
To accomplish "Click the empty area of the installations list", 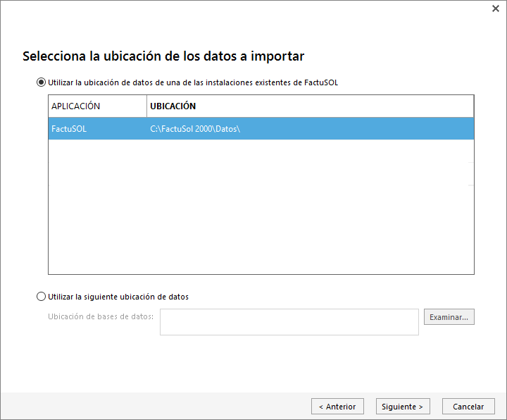I will 261,211.
